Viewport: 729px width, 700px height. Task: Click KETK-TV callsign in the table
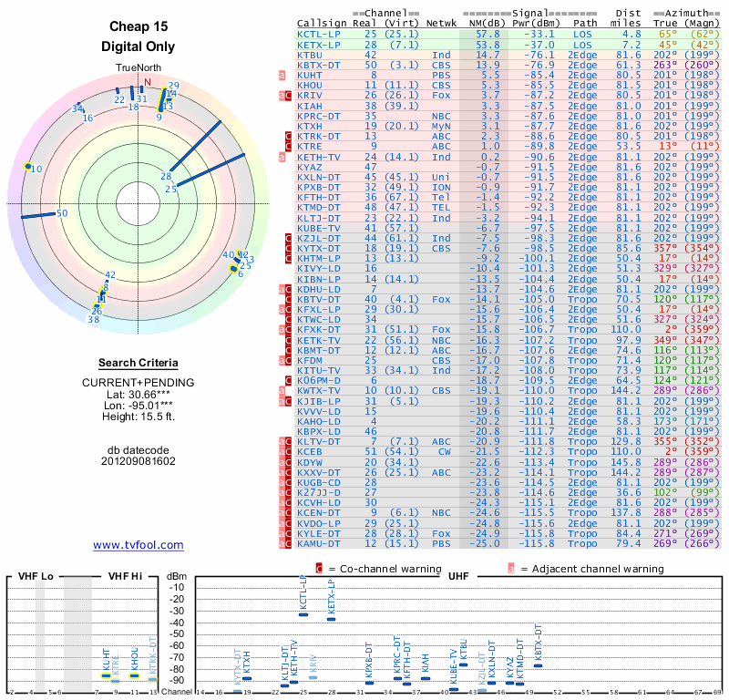(318, 341)
